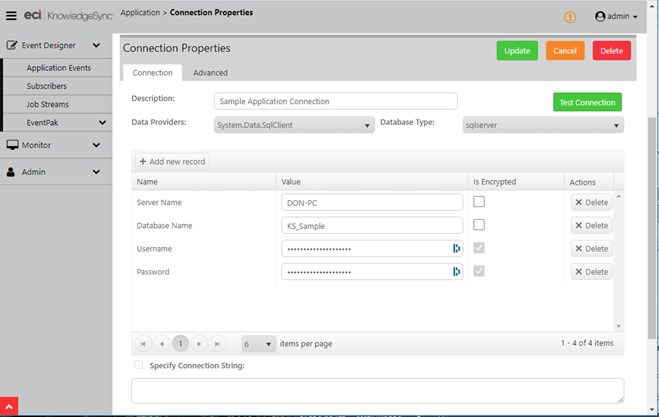The height and width of the screenshot is (417, 659).
Task: Toggle Is Encrypted for Server Name
Action: click(479, 202)
